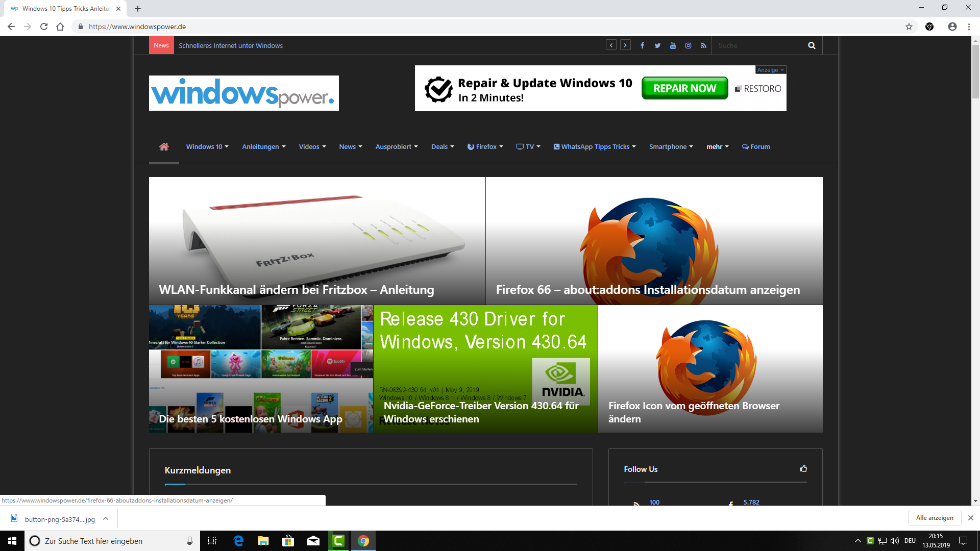Click the browser address bar URL
Viewport: 980px width, 551px height.
click(137, 27)
